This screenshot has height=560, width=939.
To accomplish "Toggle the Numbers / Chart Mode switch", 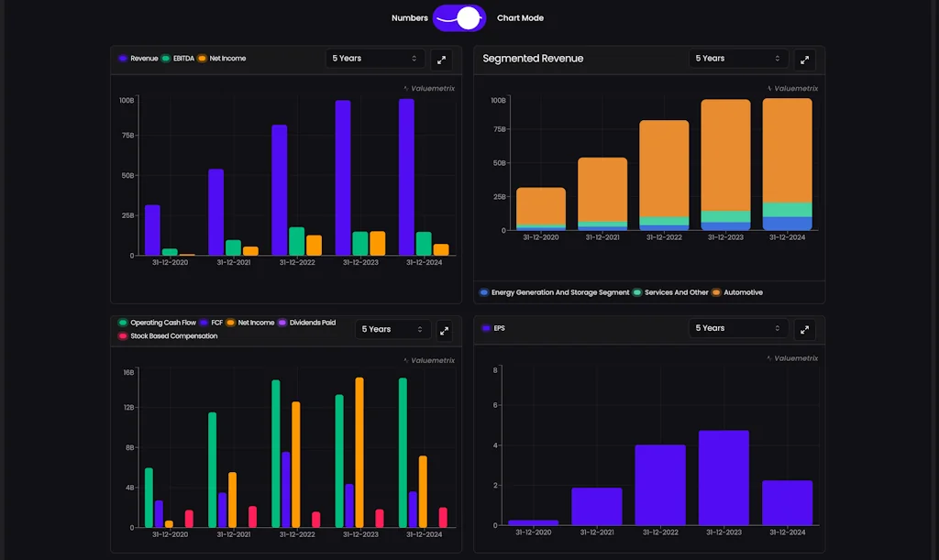I will point(459,18).
